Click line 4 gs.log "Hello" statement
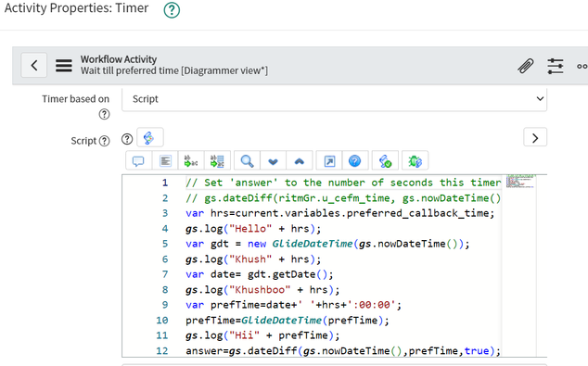Screen dimensions: 588x366 tap(253, 229)
